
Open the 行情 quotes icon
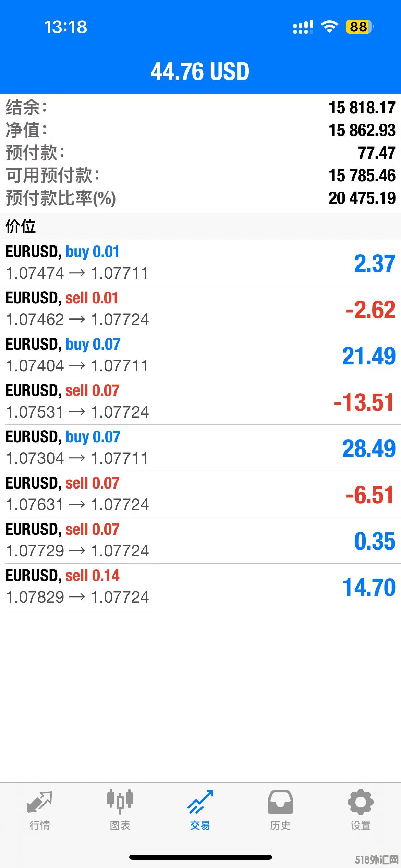[x=40, y=802]
